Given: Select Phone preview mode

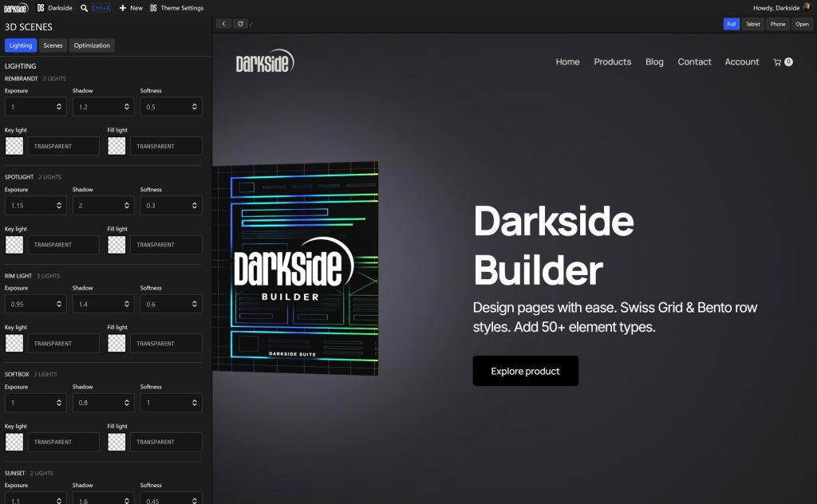Looking at the screenshot, I should pos(777,24).
